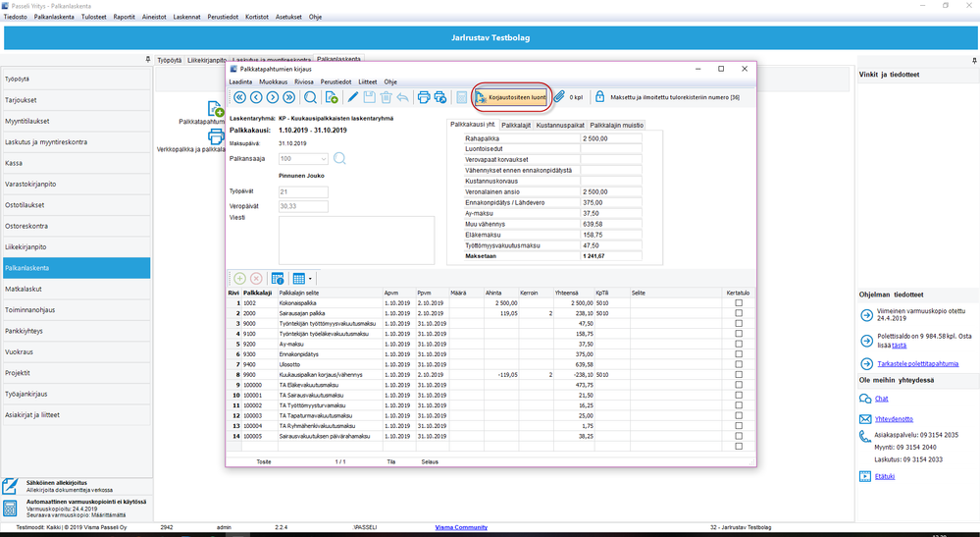Open attachments via the paperclip icon
The image size is (980, 537).
point(559,97)
